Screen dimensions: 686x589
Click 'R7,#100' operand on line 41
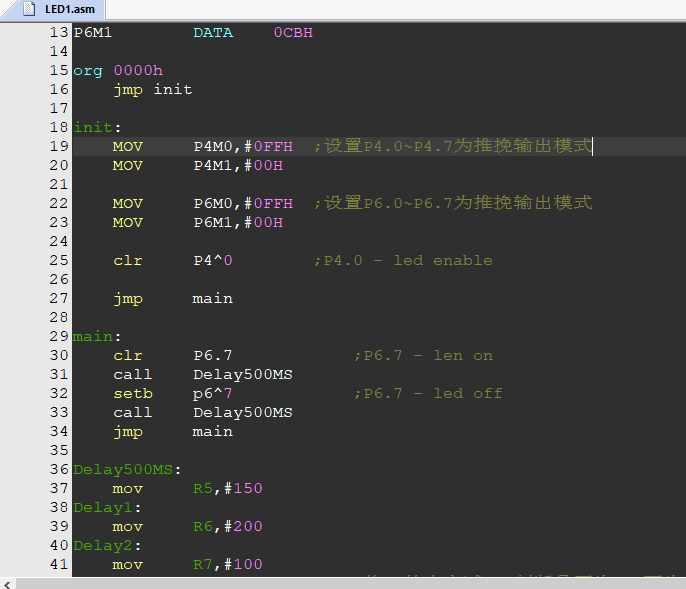pos(228,565)
